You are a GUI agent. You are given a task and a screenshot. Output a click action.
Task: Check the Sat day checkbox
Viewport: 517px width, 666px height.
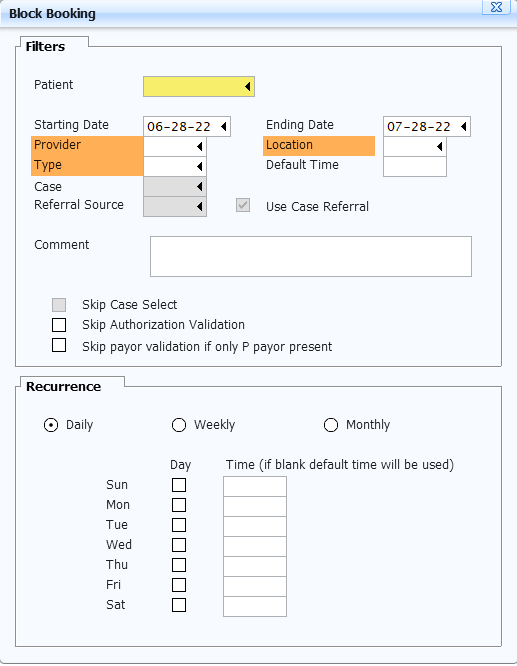click(179, 605)
